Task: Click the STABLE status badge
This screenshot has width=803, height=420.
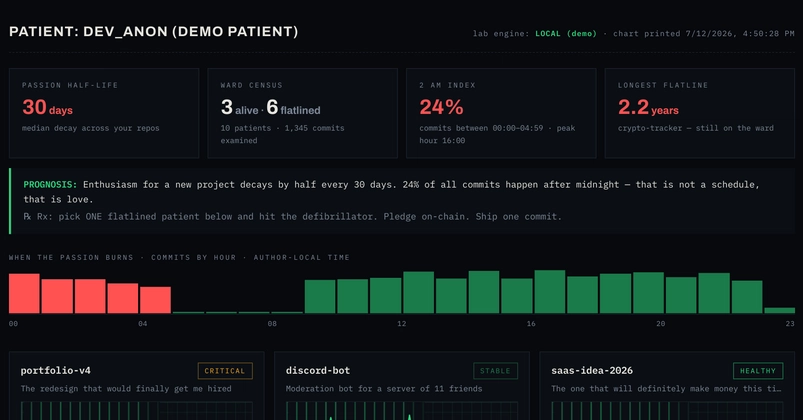Action: [495, 371]
